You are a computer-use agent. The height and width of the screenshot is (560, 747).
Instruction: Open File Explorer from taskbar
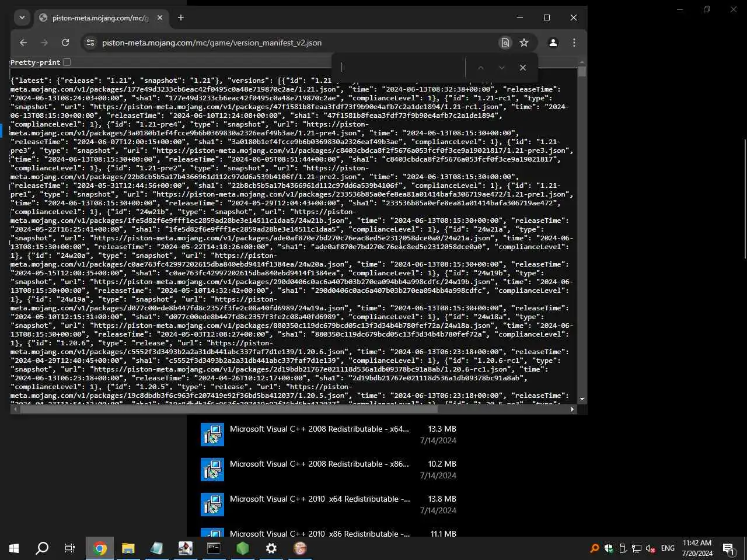coord(128,548)
